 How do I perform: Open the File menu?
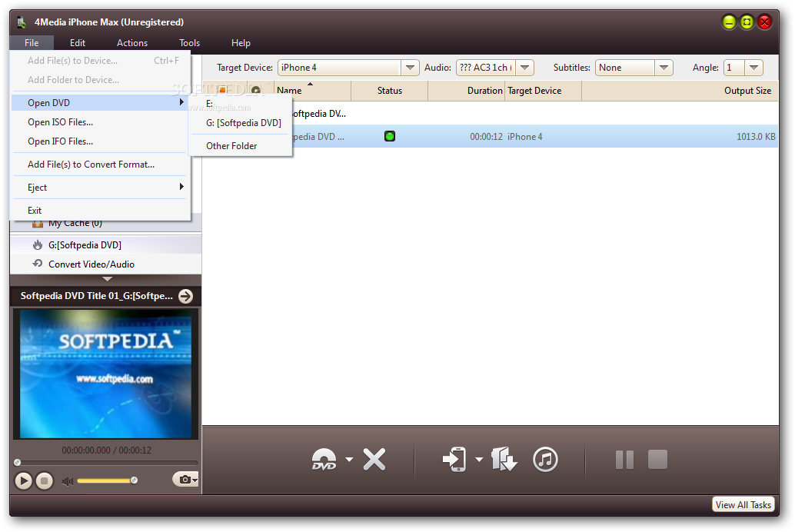[32, 43]
